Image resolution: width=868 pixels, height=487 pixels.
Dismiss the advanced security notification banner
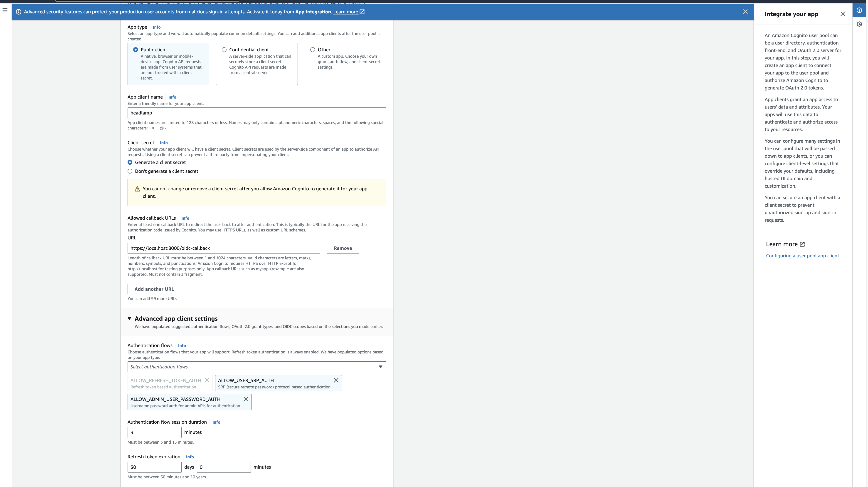tap(745, 11)
